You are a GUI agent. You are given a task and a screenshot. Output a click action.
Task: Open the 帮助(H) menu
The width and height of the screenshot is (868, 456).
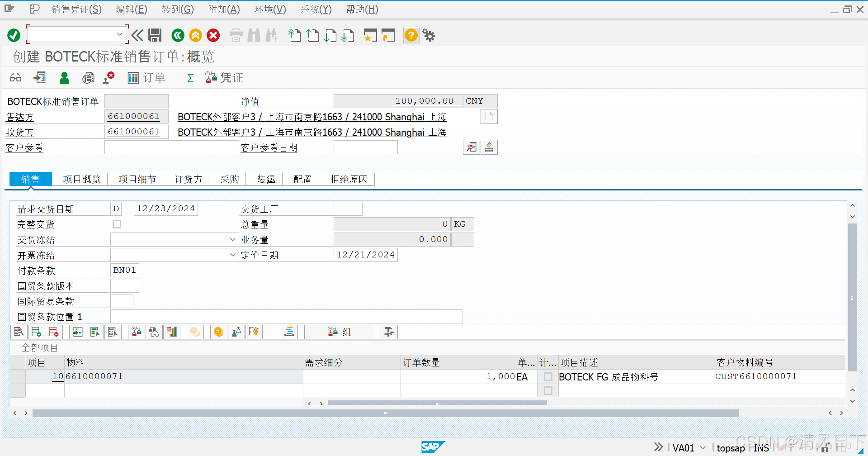coord(362,9)
